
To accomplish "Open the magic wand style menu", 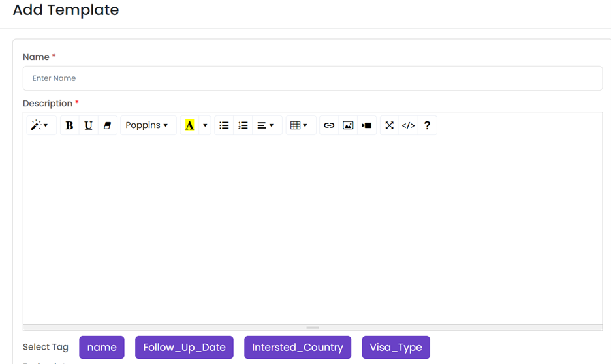I will tap(41, 125).
